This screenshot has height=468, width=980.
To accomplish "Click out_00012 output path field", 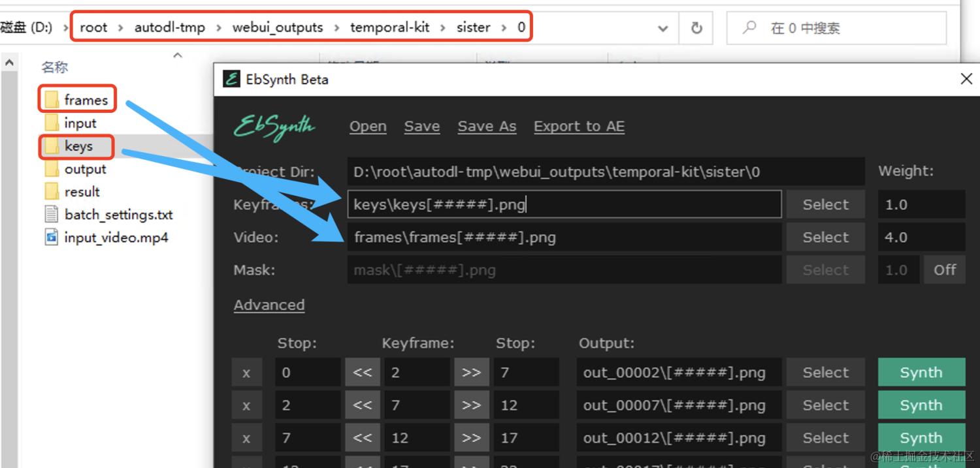I will tap(679, 438).
